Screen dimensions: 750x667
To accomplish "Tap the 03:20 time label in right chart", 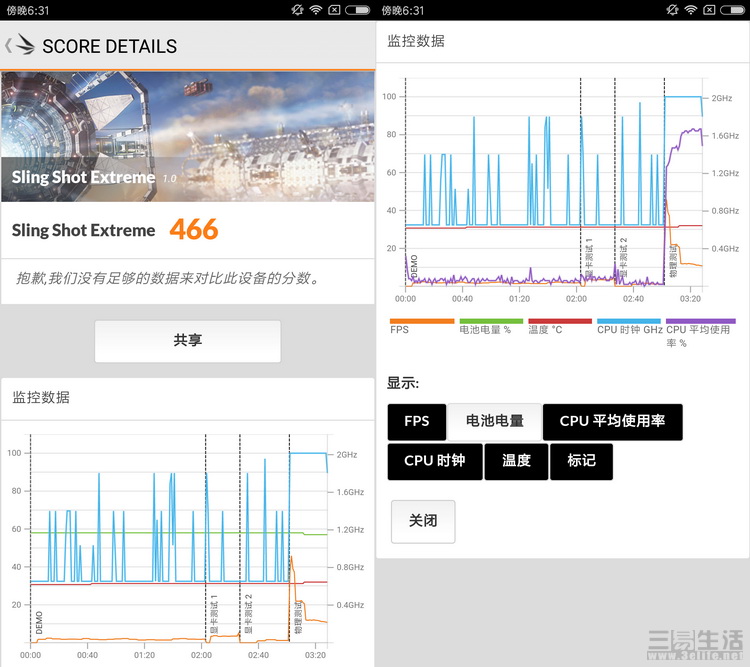I will coord(690,299).
